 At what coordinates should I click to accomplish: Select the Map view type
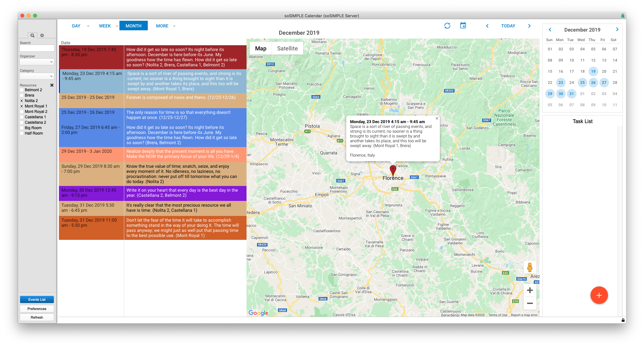pos(261,48)
